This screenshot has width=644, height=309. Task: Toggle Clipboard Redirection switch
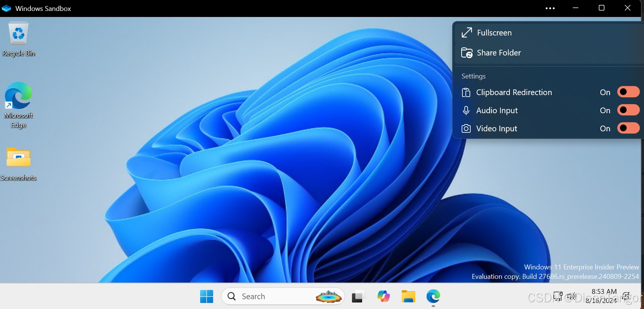pyautogui.click(x=628, y=92)
